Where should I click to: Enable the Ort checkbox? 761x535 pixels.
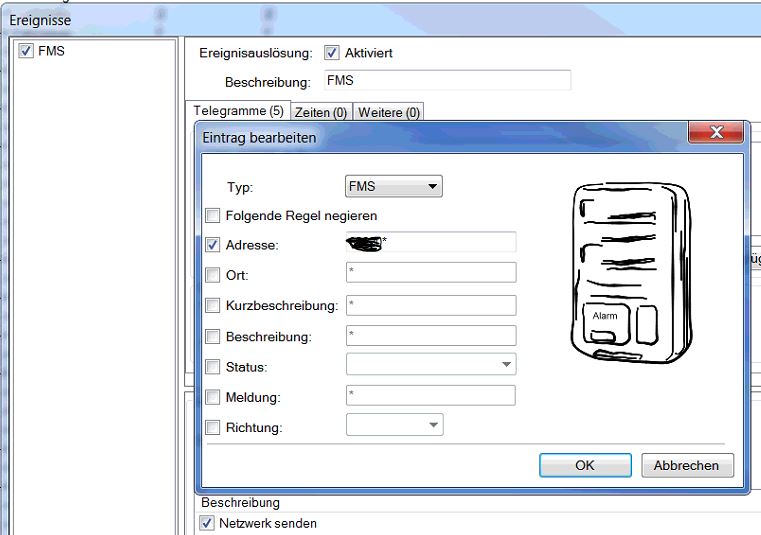point(212,275)
